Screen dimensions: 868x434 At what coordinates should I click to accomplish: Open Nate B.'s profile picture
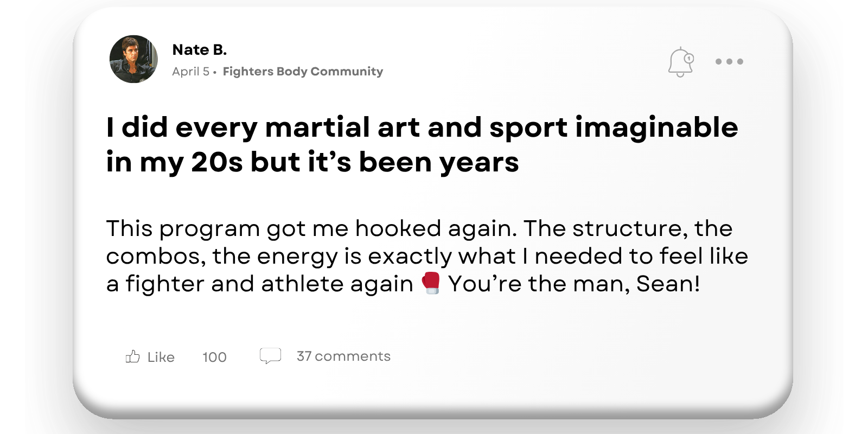pyautogui.click(x=133, y=59)
